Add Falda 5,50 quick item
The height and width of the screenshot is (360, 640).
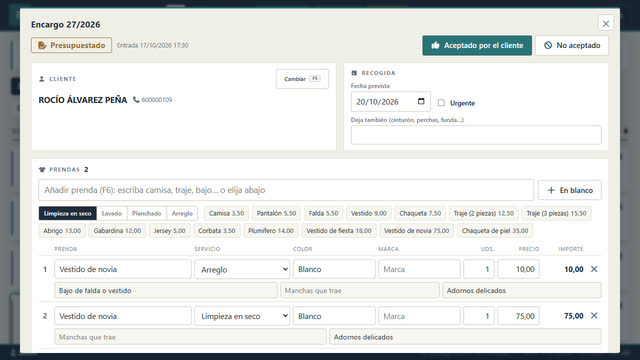[x=323, y=213]
